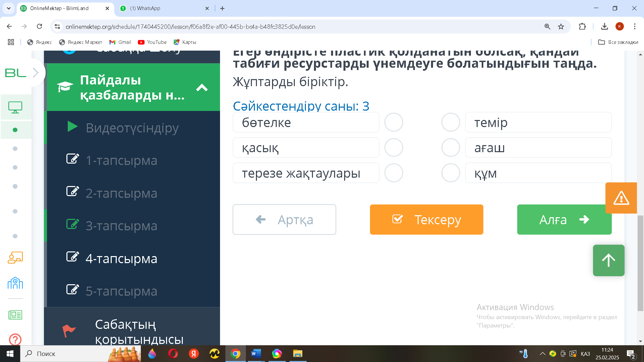
Task: Click the teacher board icon in sidebar
Action: [15, 257]
